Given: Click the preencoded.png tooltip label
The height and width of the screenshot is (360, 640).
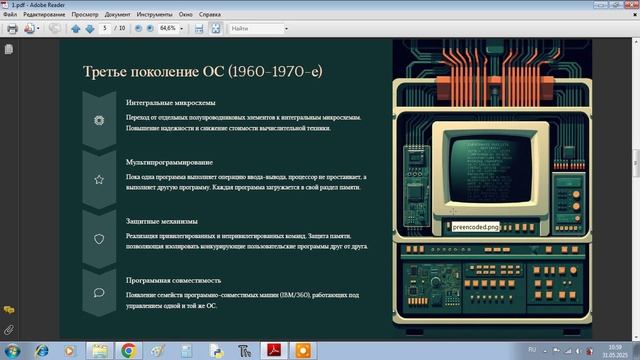Looking at the screenshot, I should point(476,227).
